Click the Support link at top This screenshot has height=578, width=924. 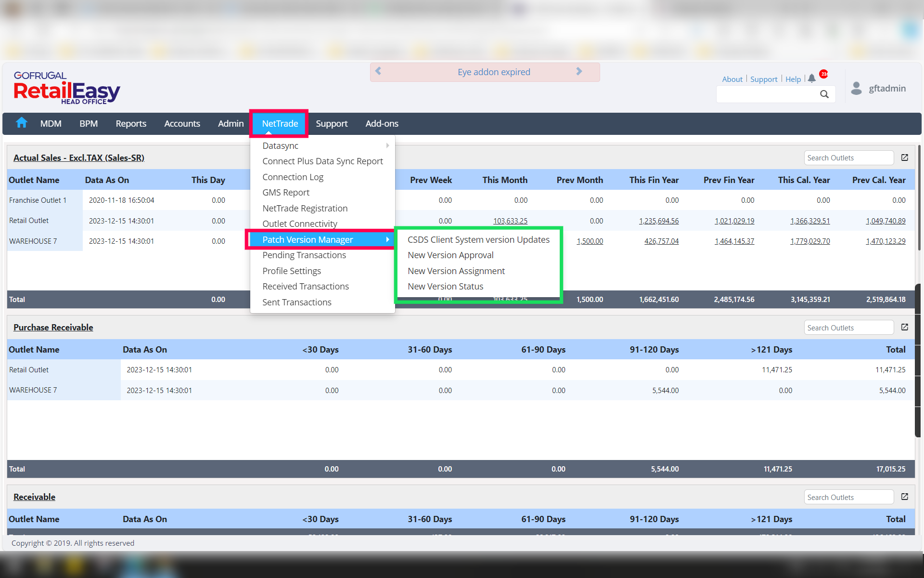(764, 79)
